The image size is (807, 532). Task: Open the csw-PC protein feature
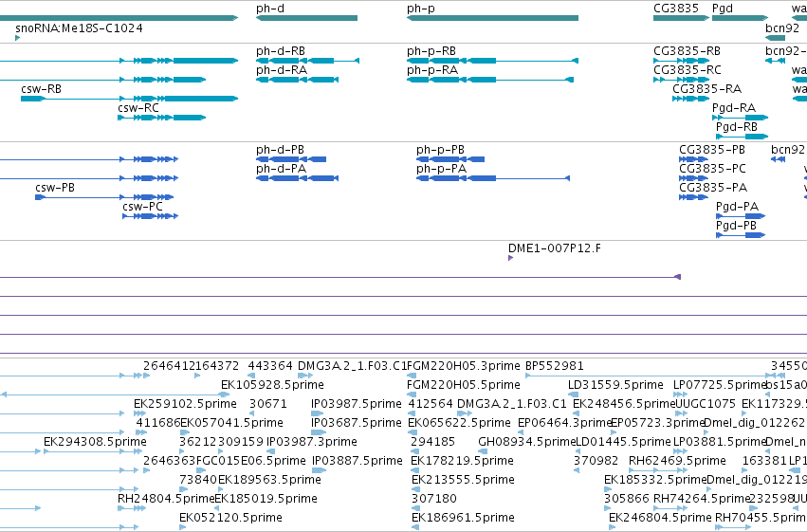point(150,216)
